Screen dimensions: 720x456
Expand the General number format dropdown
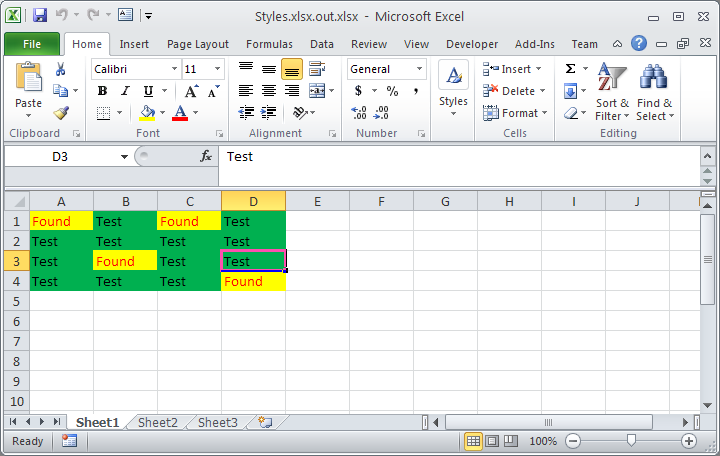click(418, 69)
